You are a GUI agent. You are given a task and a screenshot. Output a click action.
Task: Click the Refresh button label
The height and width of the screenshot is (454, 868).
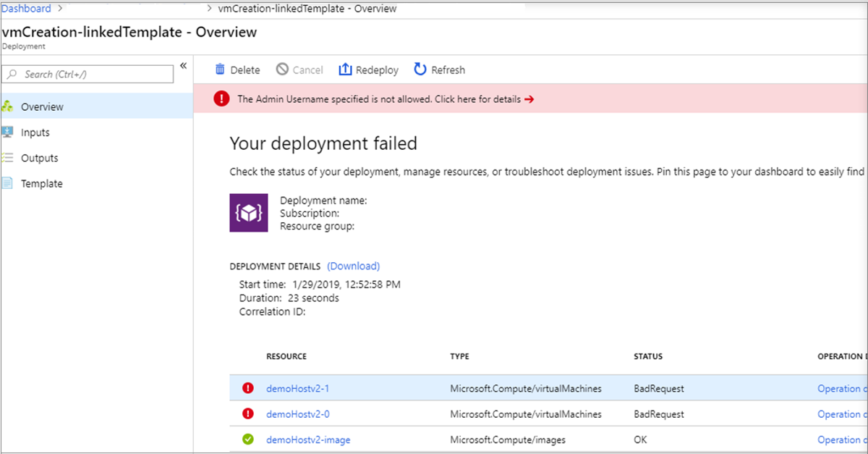point(448,70)
